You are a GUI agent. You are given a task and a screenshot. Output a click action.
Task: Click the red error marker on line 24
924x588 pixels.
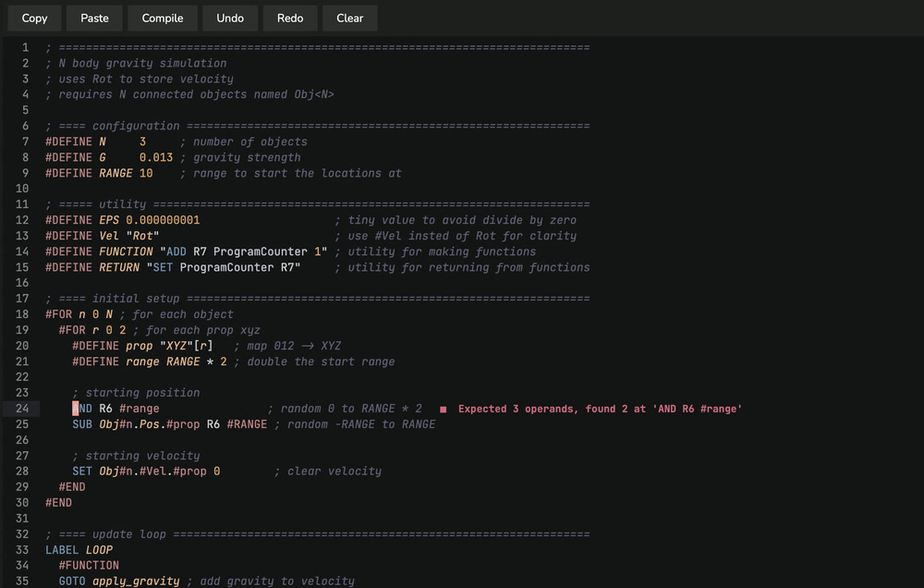click(444, 410)
